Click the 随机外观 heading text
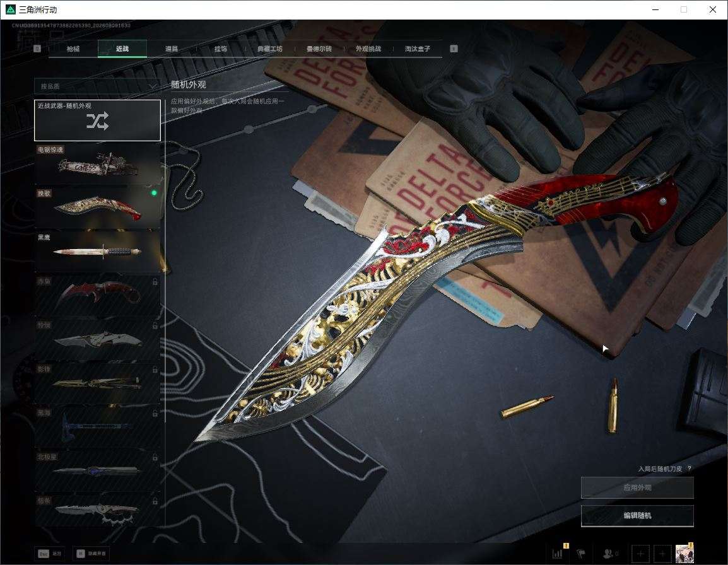 [189, 84]
